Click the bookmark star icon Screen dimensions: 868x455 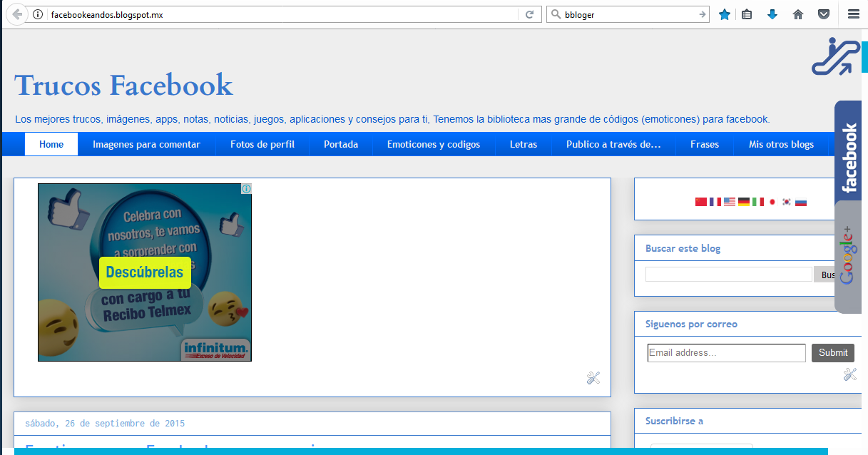(725, 14)
